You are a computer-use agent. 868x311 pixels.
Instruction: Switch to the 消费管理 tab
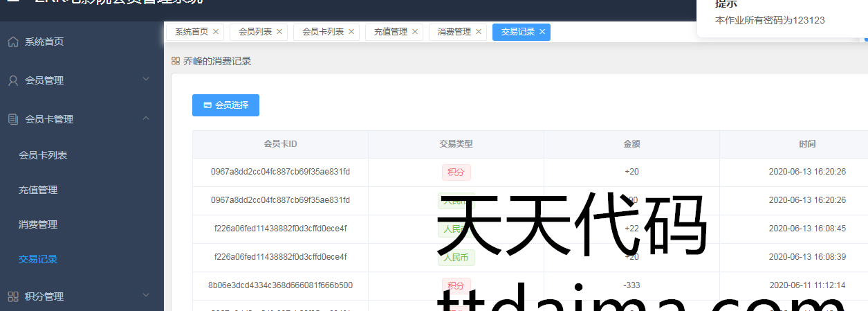[454, 32]
